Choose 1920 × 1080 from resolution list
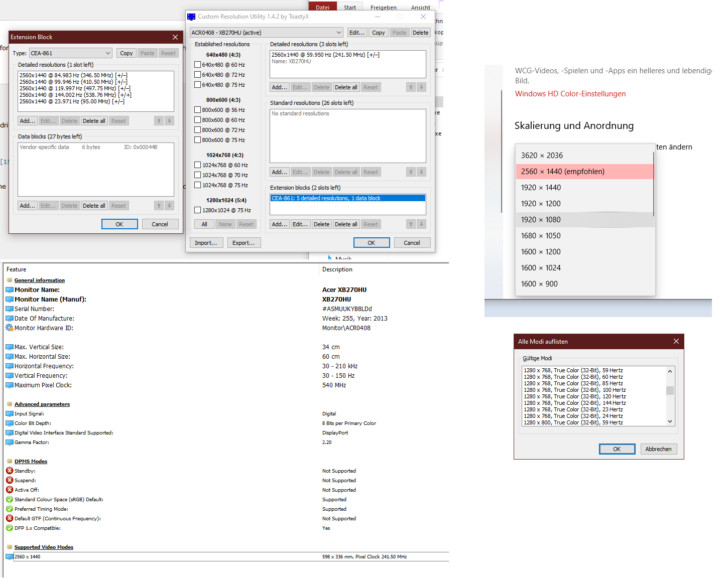Image resolution: width=727 pixels, height=588 pixels. pos(585,220)
